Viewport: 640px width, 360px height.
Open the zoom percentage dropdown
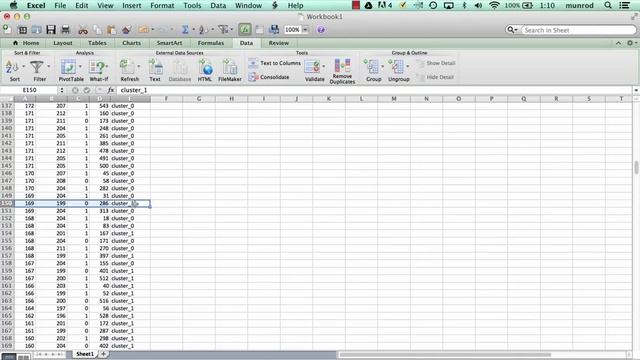point(305,30)
